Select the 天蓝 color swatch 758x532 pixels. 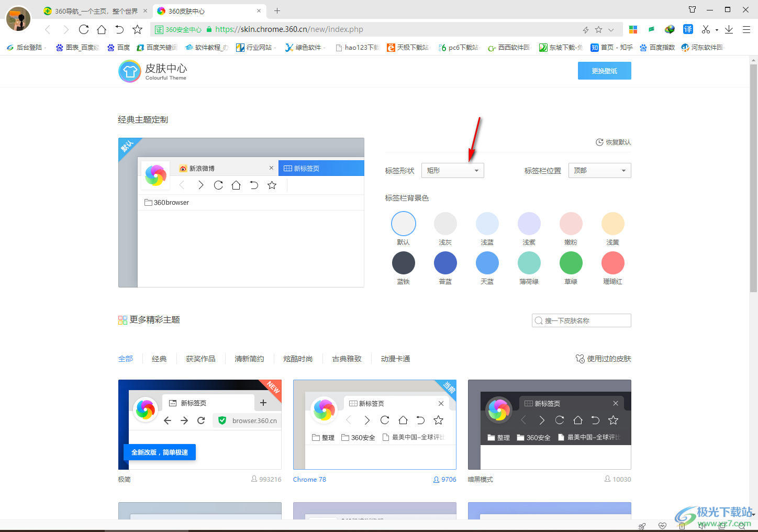coord(487,263)
